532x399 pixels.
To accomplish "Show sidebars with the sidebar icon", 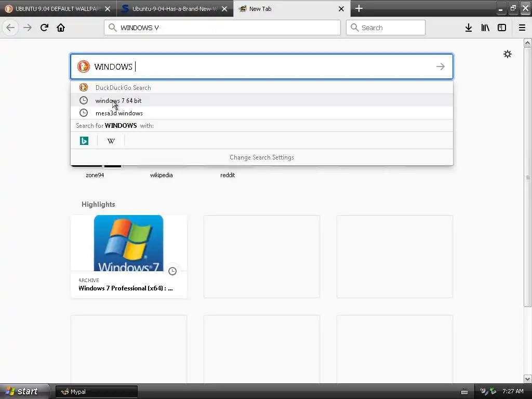I will pos(502,28).
